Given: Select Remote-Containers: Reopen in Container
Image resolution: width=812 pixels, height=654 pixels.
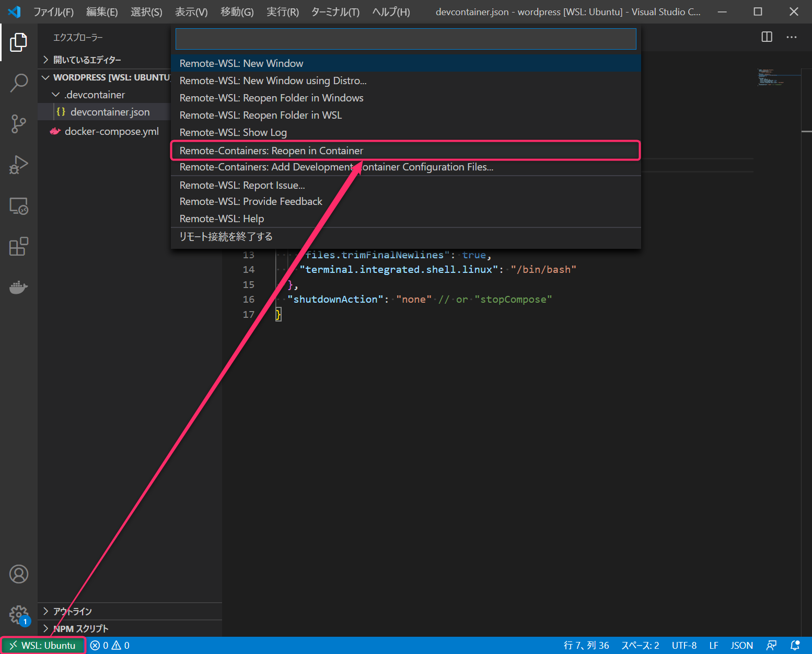Looking at the screenshot, I should tap(405, 151).
